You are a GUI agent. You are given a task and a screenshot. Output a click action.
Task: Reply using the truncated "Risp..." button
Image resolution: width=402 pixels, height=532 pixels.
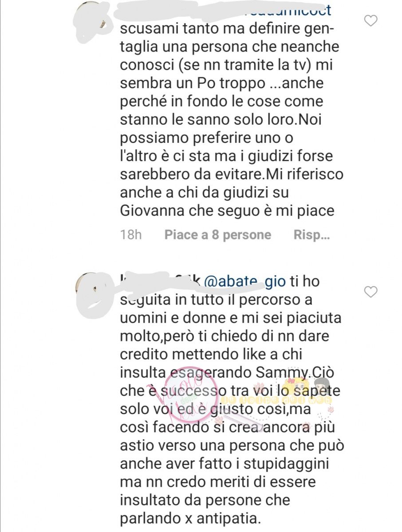(x=311, y=235)
